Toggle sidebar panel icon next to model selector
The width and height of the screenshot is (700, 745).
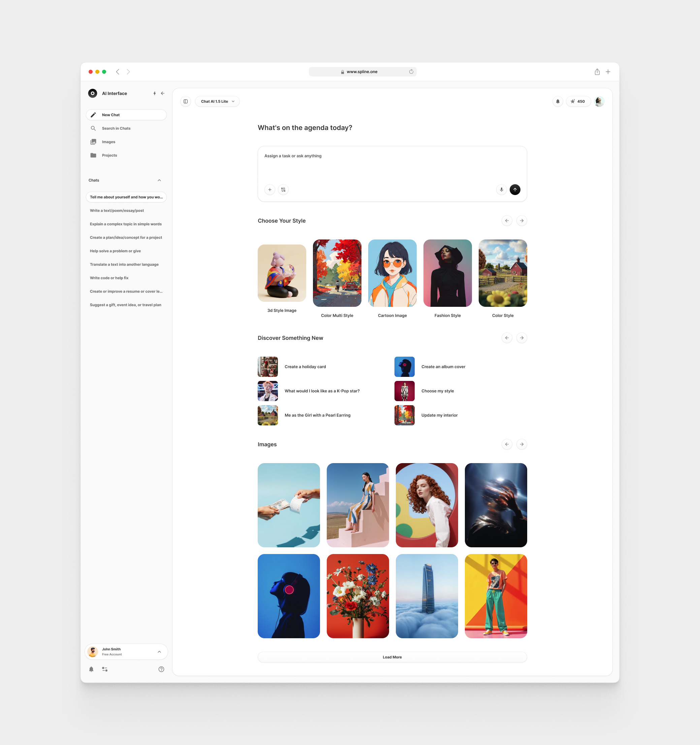[186, 102]
